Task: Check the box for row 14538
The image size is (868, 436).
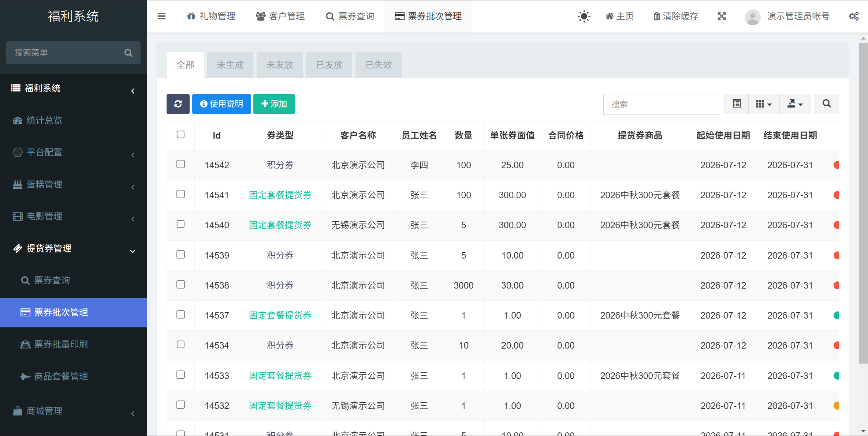Action: 180,285
